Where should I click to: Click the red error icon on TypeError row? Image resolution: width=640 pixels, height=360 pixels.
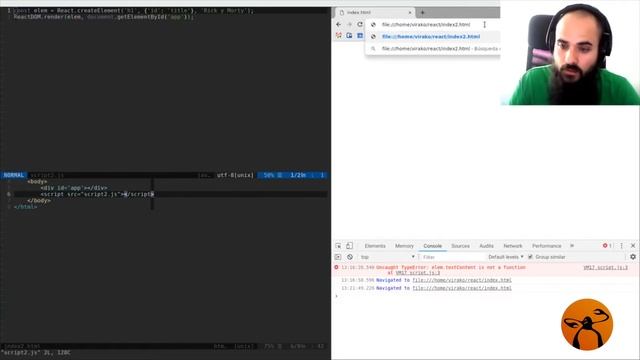coord(336,267)
